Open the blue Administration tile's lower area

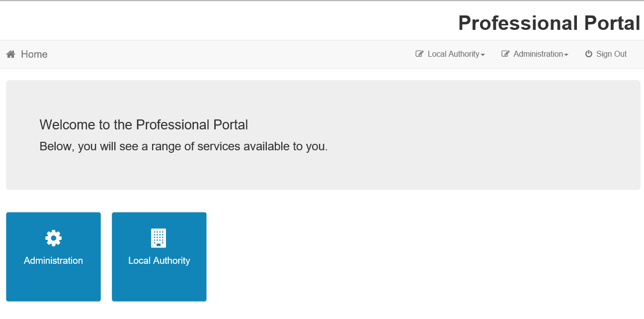53,285
